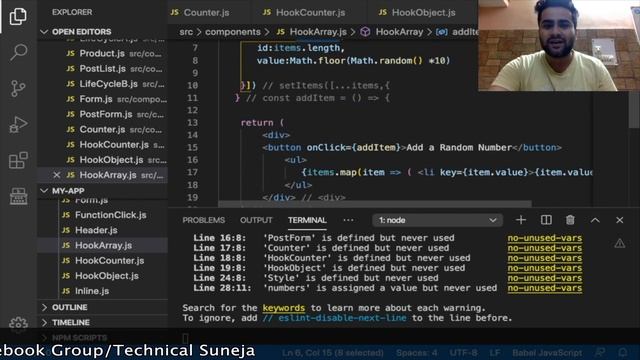The image size is (640, 360).
Task: Open panel overflow menu (three dots)
Action: (348, 220)
